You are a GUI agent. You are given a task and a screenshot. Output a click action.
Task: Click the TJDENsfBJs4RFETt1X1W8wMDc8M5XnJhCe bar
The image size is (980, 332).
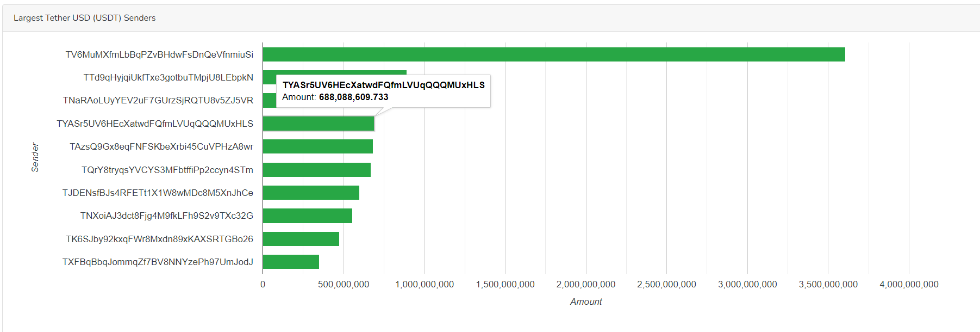(x=311, y=193)
